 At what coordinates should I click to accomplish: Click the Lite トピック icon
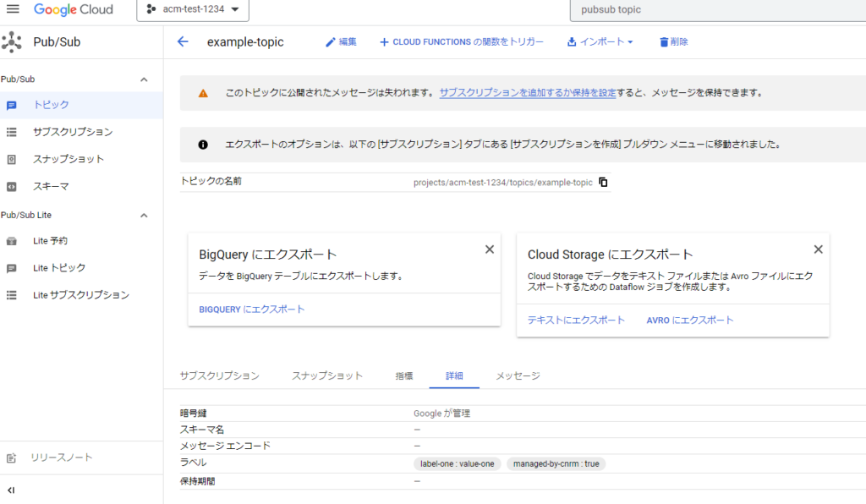pos(12,268)
